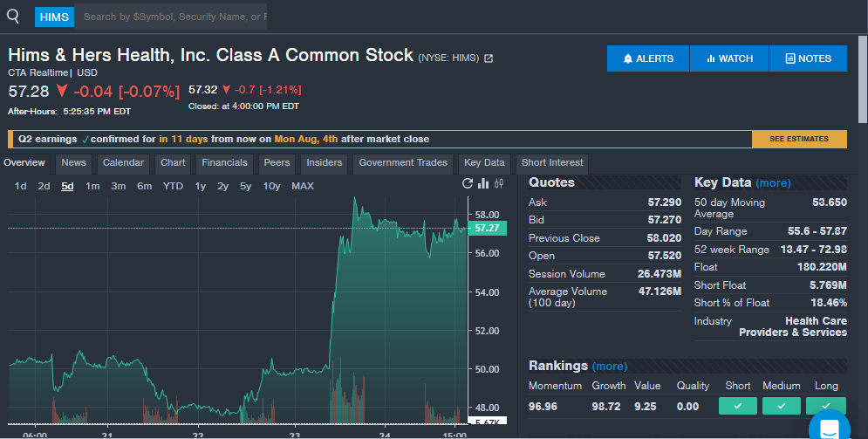The height and width of the screenshot is (439, 868).
Task: Click Previous Close value 58.020
Action: coord(664,238)
